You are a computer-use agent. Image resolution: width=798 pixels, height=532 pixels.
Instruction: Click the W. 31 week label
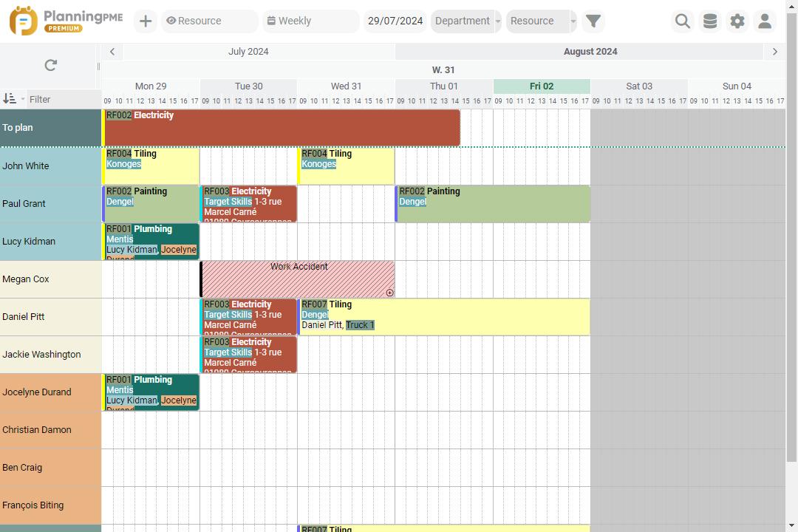(443, 69)
